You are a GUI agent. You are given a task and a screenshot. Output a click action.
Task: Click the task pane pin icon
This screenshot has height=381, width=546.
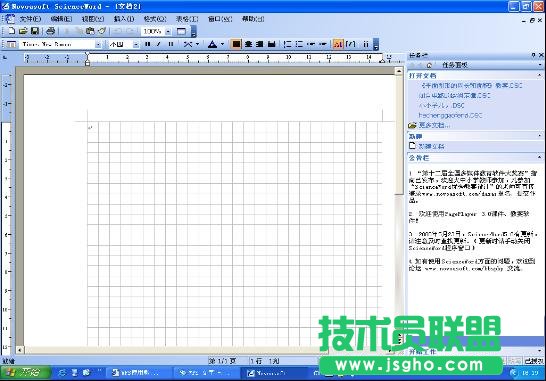tap(533, 55)
